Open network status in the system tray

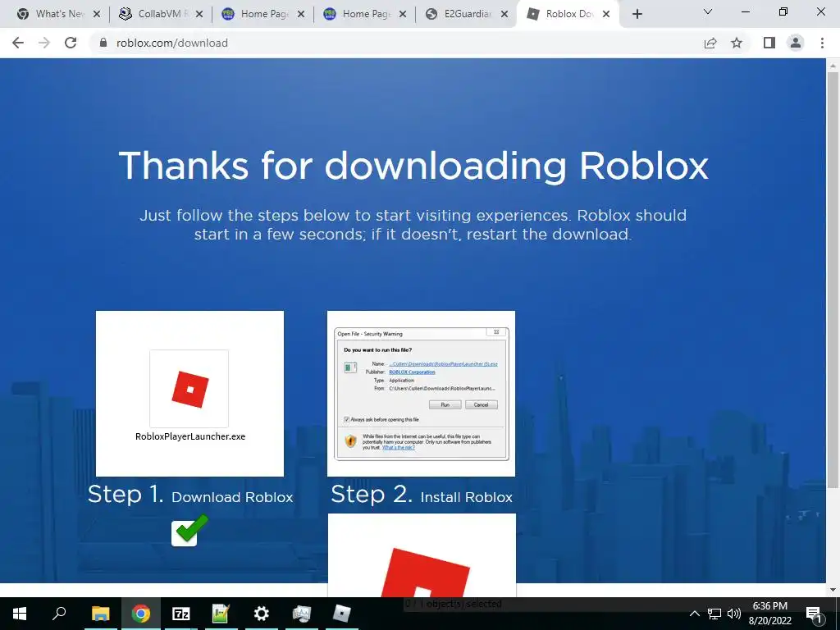tap(714, 614)
